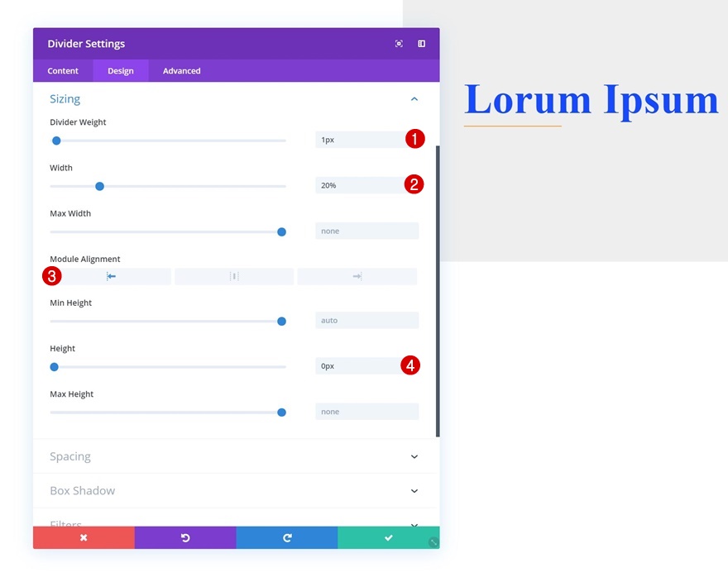The height and width of the screenshot is (577, 728).
Task: Click the Max Width slider handle
Action: (x=281, y=232)
